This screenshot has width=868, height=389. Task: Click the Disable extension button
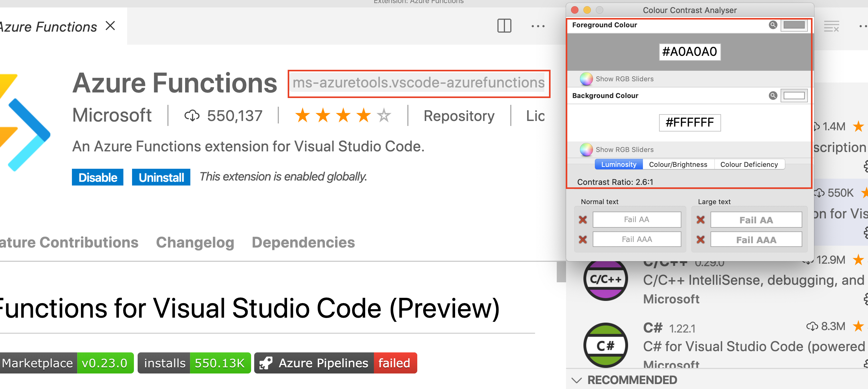(97, 177)
